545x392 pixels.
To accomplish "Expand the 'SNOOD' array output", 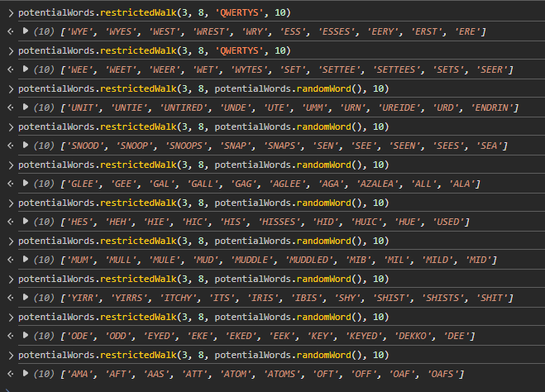I will click(x=26, y=145).
